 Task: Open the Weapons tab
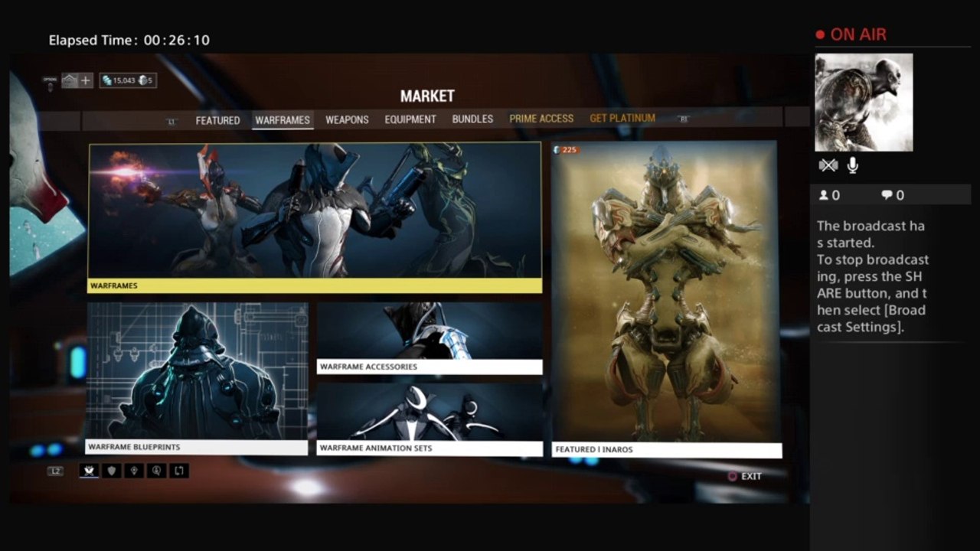pyautogui.click(x=347, y=119)
